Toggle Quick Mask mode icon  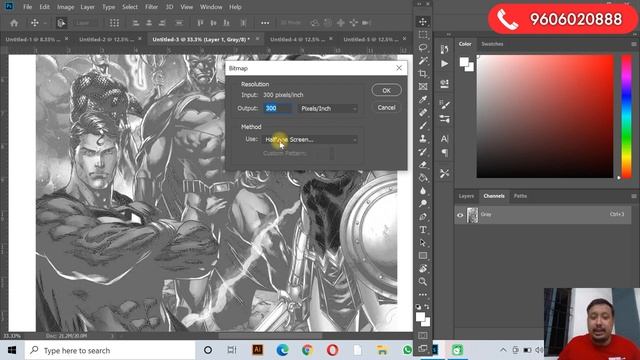[x=423, y=336]
